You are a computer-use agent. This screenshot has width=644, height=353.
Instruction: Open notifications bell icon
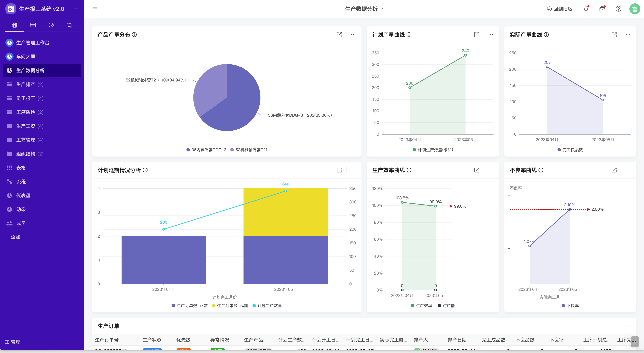[586, 9]
